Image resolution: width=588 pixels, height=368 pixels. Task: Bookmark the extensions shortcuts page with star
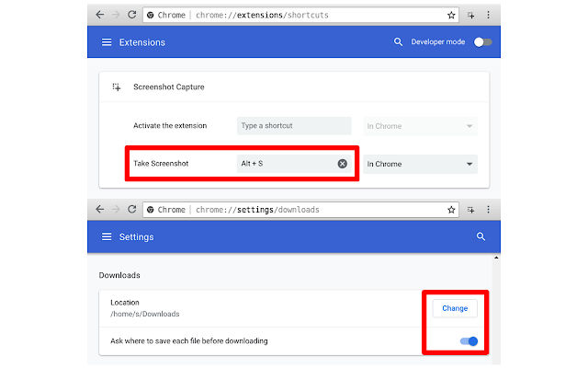point(451,16)
